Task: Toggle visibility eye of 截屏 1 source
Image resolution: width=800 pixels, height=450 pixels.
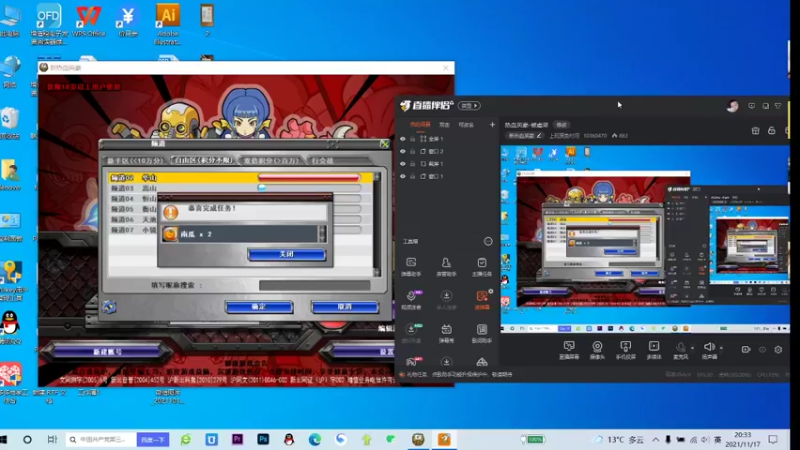Action: [403, 164]
